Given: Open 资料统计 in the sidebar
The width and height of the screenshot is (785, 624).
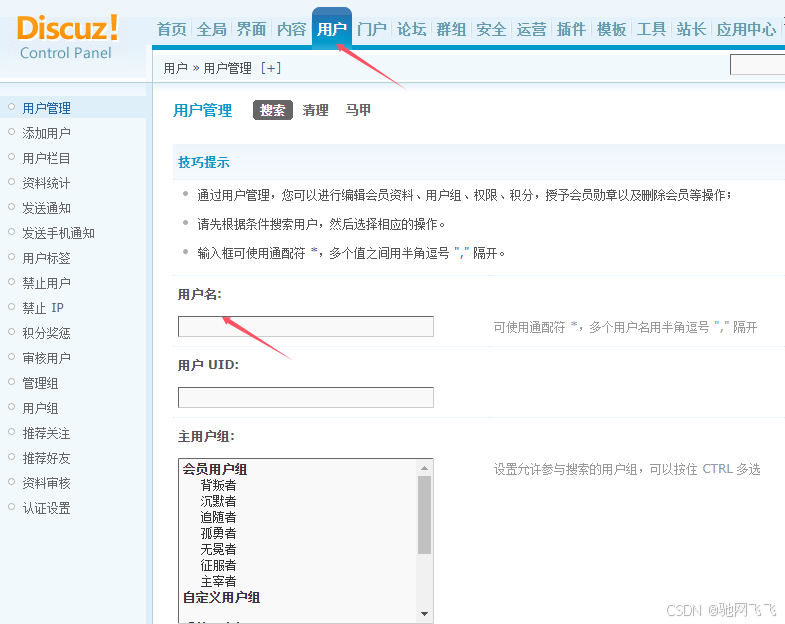Looking at the screenshot, I should (x=46, y=183).
